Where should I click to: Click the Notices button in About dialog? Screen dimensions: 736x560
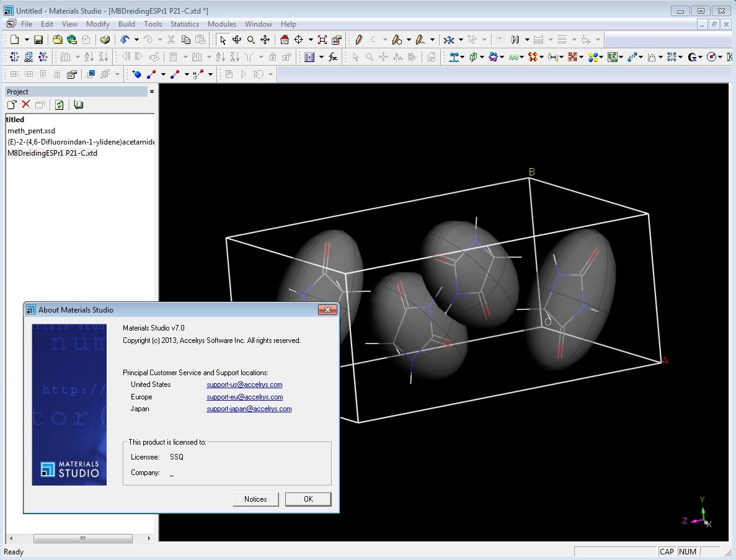255,499
